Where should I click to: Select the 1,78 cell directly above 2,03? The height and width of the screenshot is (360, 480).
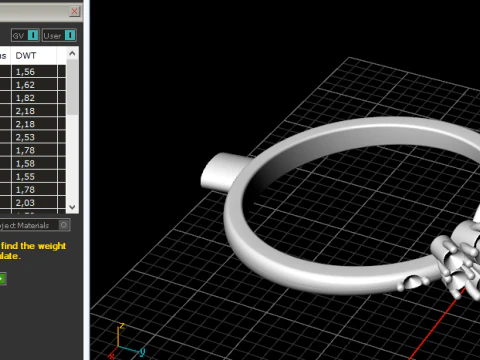pos(34,190)
